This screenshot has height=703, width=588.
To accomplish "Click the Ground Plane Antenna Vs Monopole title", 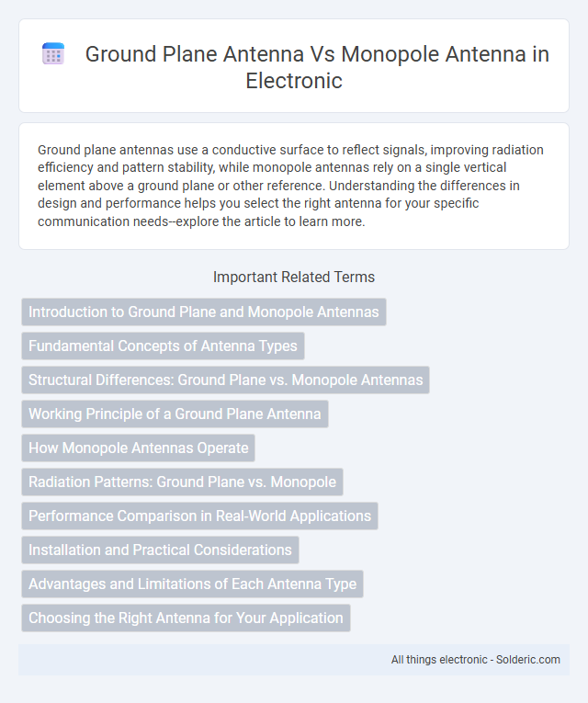I will [x=317, y=67].
